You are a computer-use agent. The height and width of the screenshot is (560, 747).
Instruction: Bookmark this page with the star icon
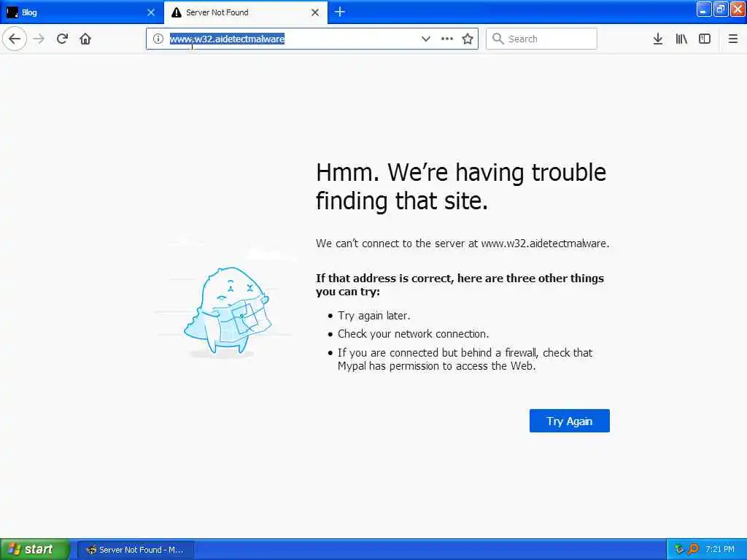468,39
